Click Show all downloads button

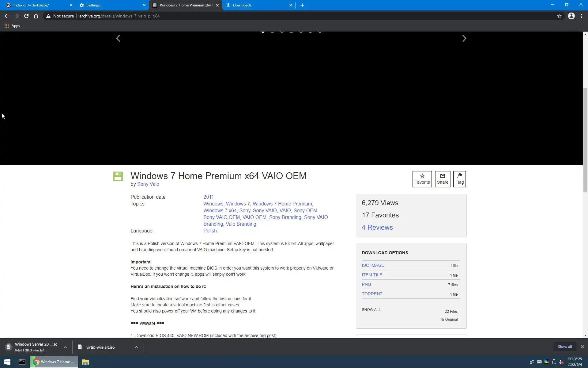[564, 347]
